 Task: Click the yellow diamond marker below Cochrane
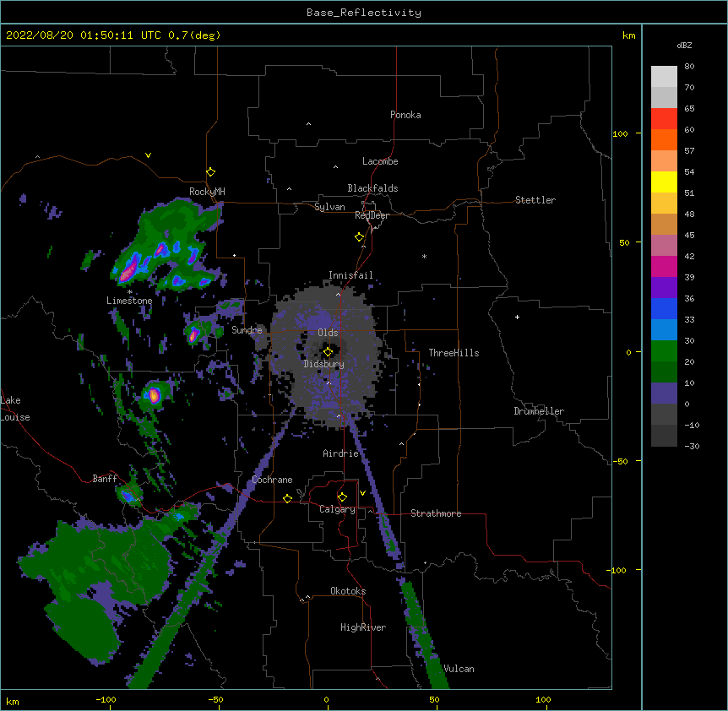pyautogui.click(x=287, y=498)
